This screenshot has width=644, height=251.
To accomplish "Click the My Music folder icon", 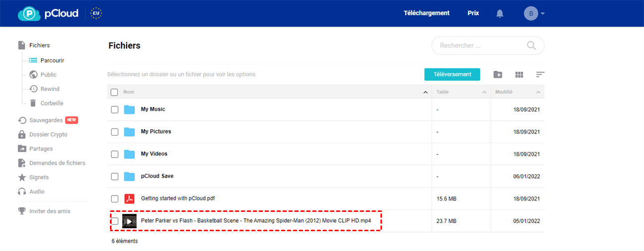I will [129, 109].
